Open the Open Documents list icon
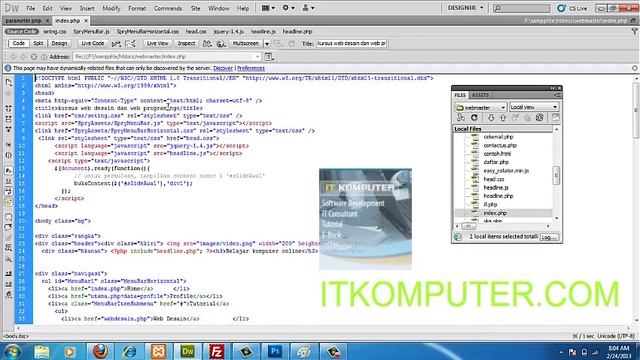The image size is (640, 360). point(9,83)
